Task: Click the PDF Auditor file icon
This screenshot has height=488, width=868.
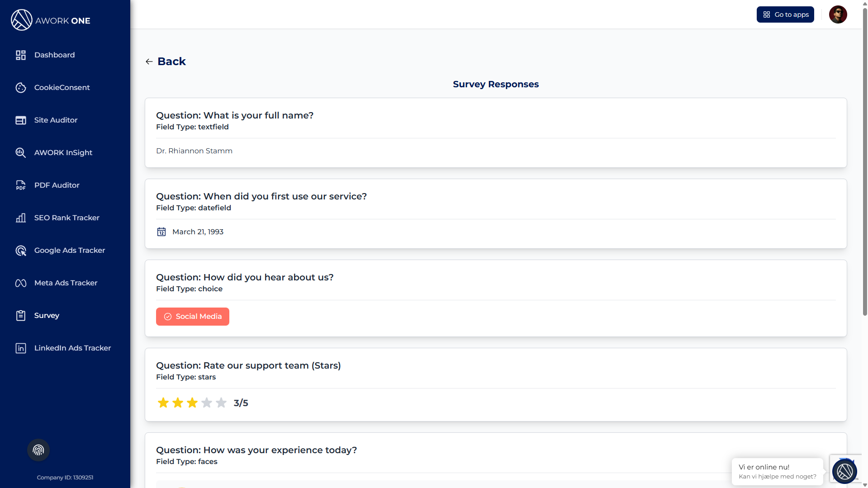Action: pos(21,185)
